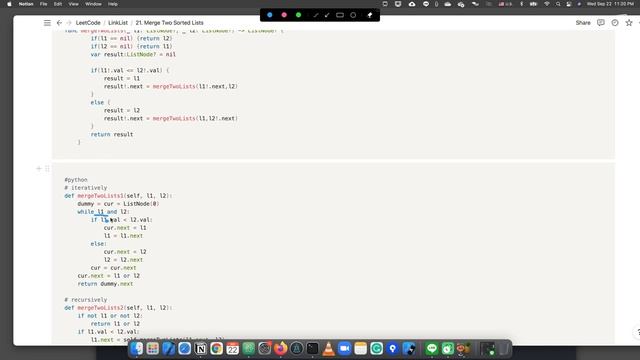Open the Notion sidebar hamburger menu
This screenshot has width=640, height=360.
tap(47, 23)
